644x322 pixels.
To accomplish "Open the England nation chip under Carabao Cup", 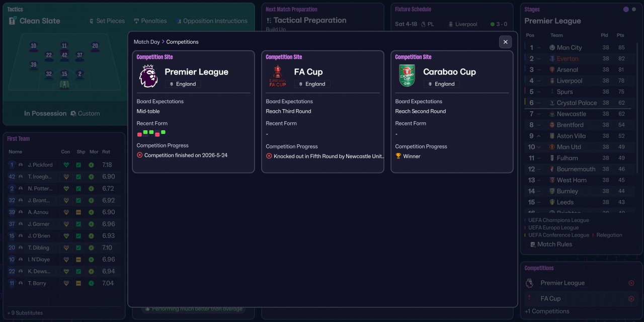I will pos(441,84).
